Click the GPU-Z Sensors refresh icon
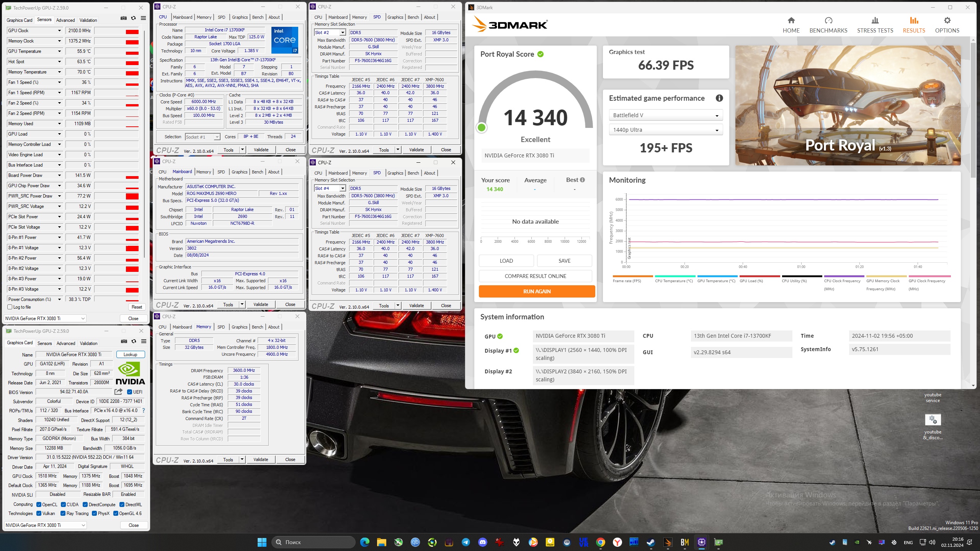Image resolution: width=980 pixels, height=551 pixels. point(133,18)
